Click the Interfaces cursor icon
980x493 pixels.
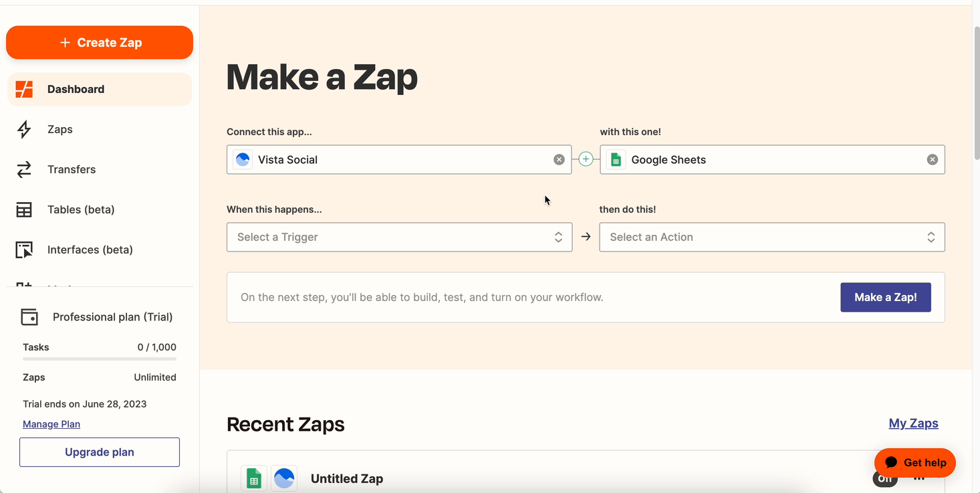pyautogui.click(x=24, y=250)
